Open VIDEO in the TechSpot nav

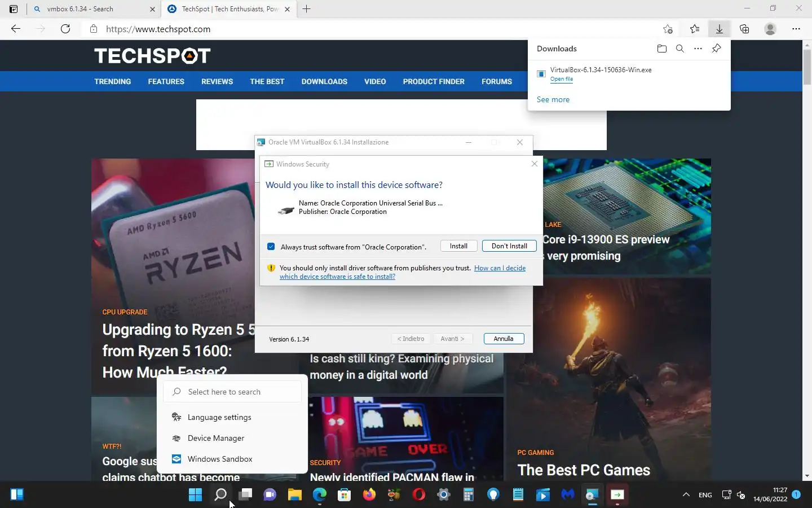[x=375, y=81]
